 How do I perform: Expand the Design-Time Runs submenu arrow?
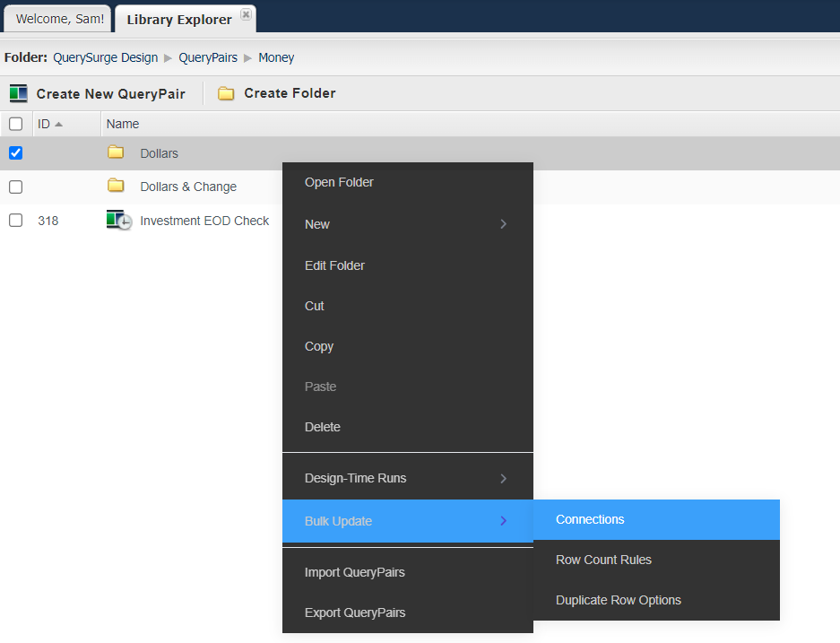503,479
